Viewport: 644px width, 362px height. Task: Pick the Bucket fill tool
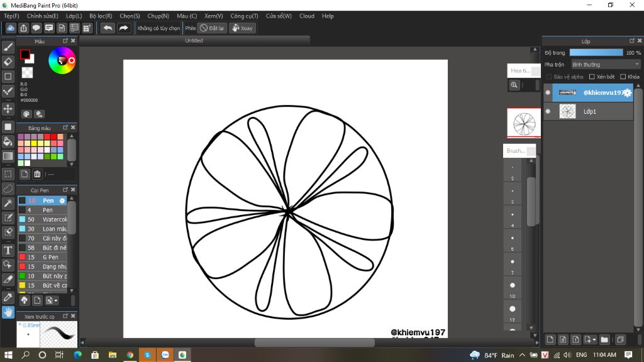coord(8,141)
